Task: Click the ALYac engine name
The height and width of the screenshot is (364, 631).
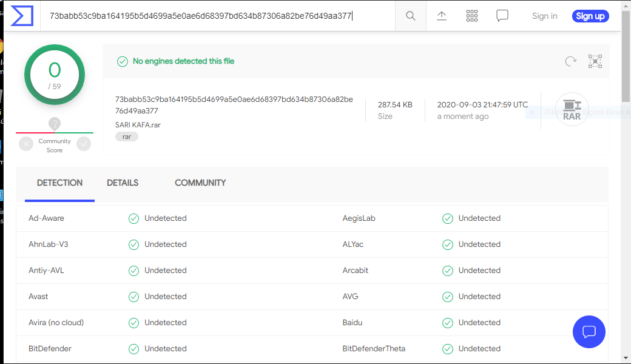Action: pos(353,244)
